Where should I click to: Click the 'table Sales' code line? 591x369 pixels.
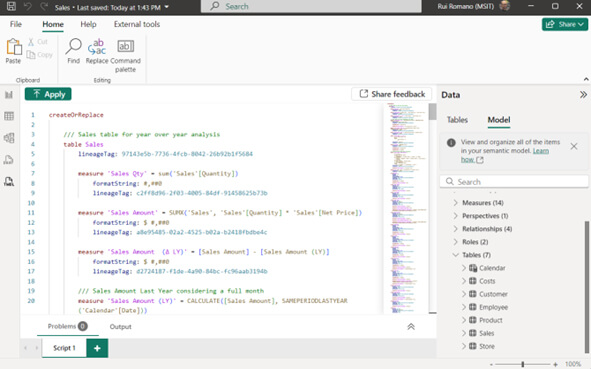point(83,144)
